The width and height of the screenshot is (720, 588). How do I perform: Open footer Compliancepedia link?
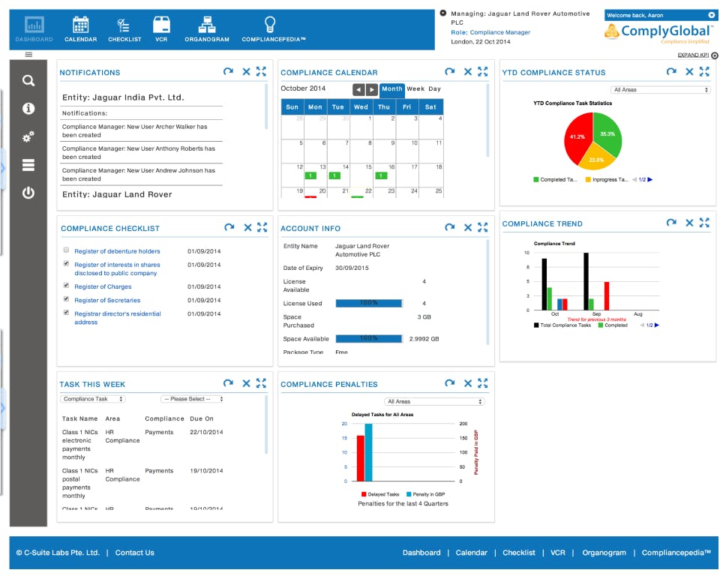[676, 553]
